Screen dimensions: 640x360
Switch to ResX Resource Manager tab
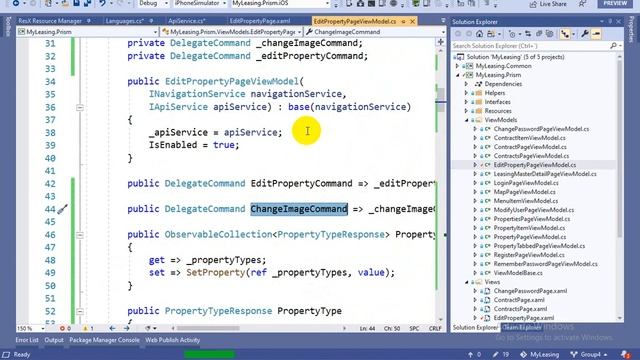click(x=50, y=21)
